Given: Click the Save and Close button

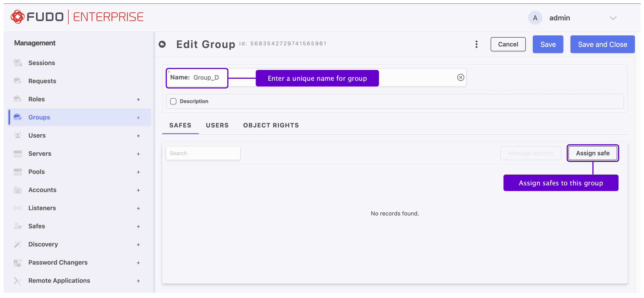Looking at the screenshot, I should click(x=602, y=44).
